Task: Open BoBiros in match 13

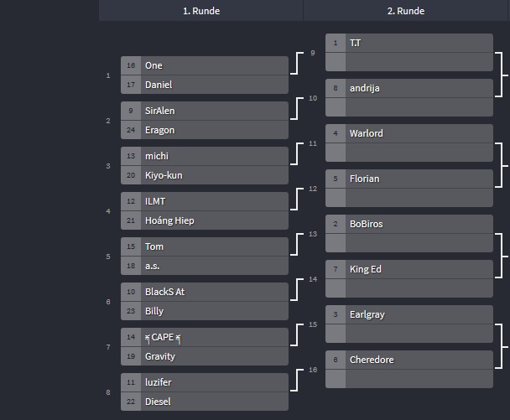Action: pos(409,224)
